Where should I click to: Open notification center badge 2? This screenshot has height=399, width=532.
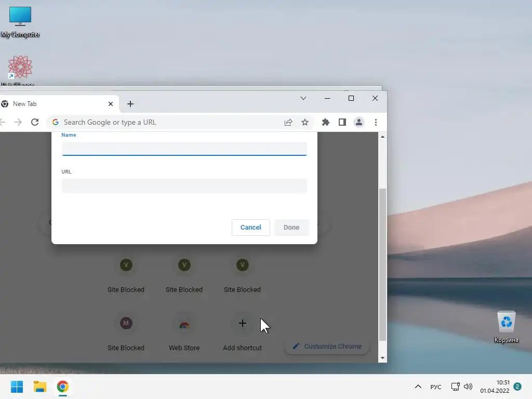[517, 387]
